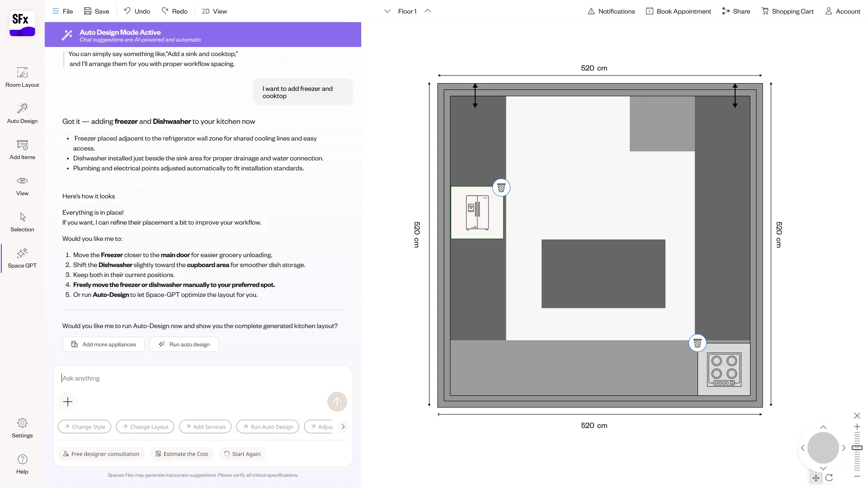Image resolution: width=868 pixels, height=488 pixels.
Task: Click the Add more appliances button
Action: coord(104,344)
